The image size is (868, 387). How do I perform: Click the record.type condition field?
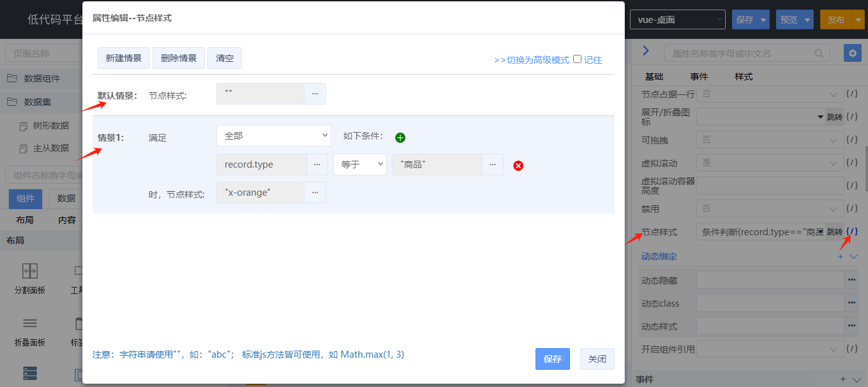pos(262,164)
